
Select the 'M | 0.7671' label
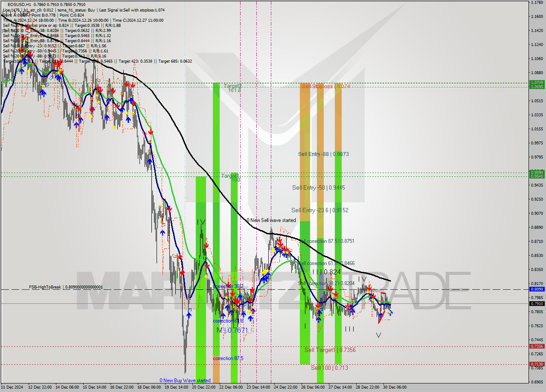tap(232, 330)
